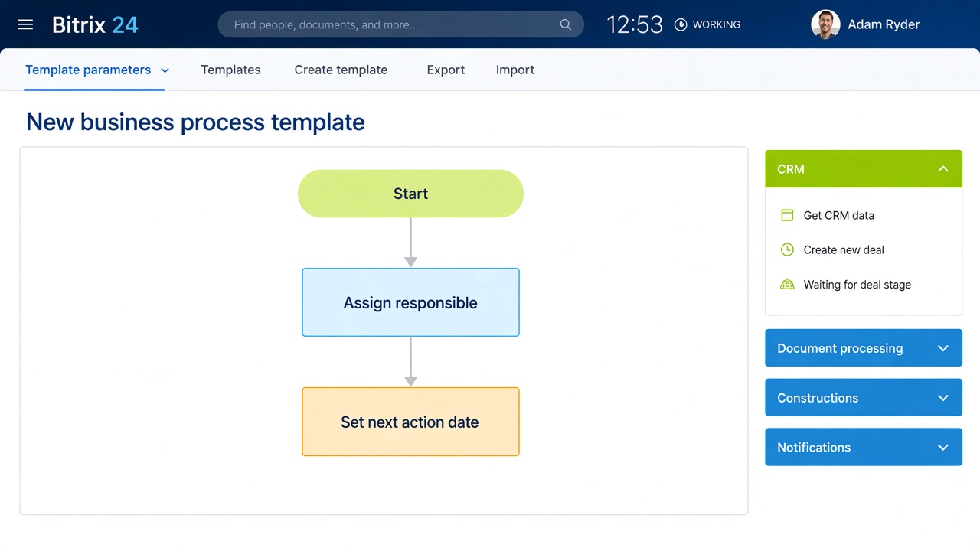Image resolution: width=980 pixels, height=551 pixels.
Task: Click the search magnifier icon
Action: pos(565,24)
